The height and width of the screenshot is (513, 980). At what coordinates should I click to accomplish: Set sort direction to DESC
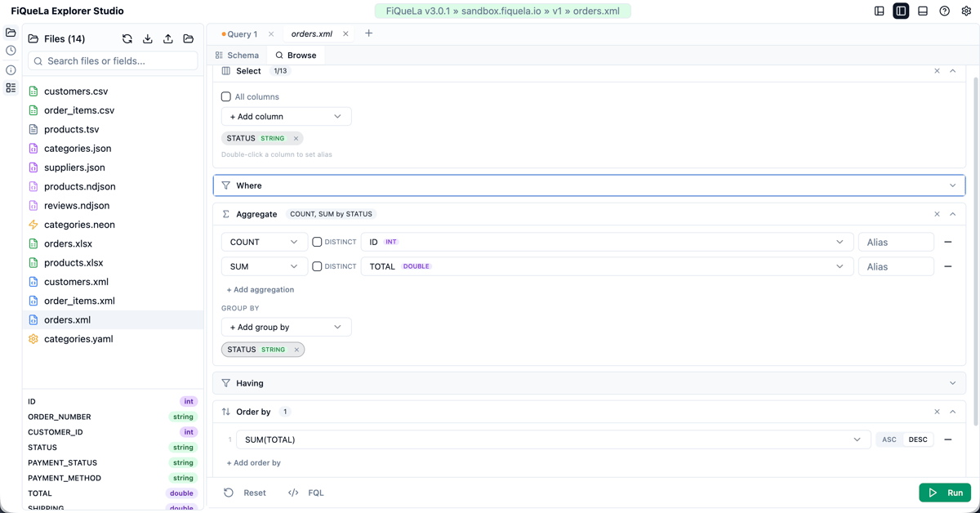tap(918, 439)
